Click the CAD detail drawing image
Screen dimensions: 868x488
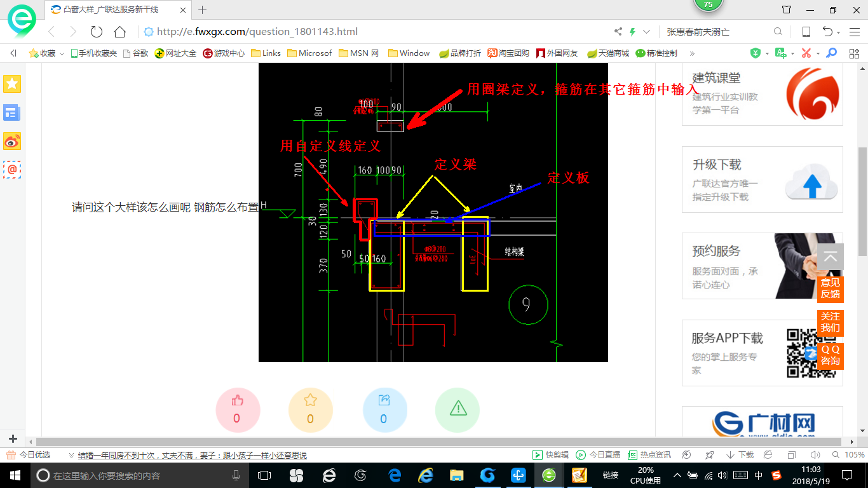click(x=433, y=213)
